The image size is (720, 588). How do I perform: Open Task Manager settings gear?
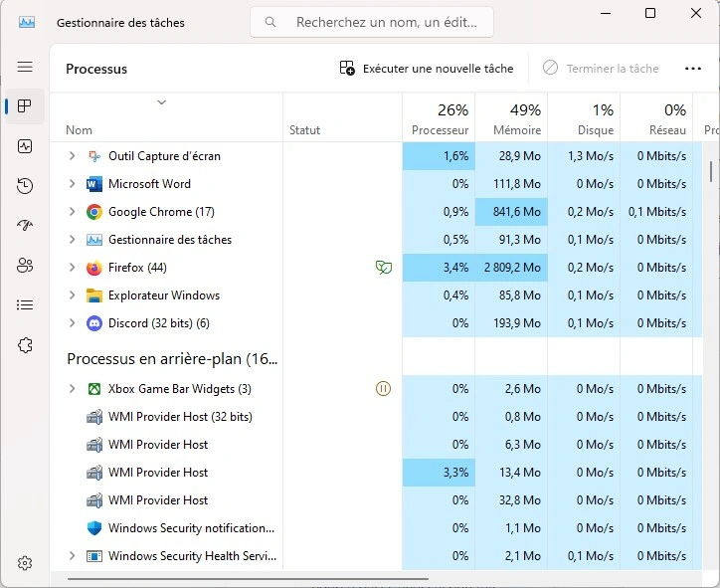(25, 563)
